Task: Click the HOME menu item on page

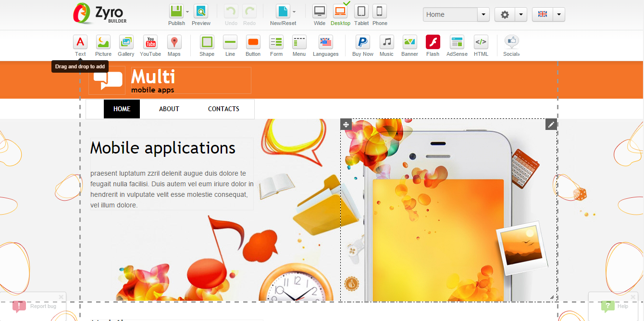Action: (x=122, y=109)
